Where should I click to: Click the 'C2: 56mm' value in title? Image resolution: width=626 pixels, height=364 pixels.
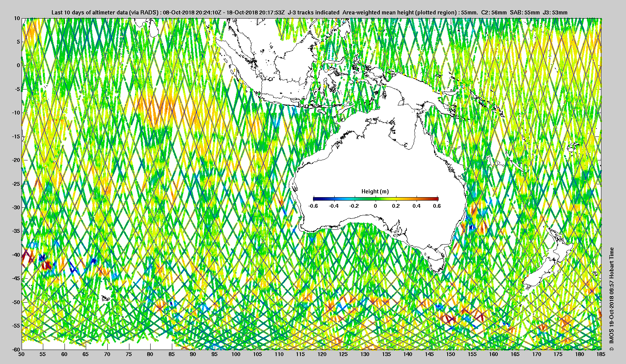tap(494, 13)
